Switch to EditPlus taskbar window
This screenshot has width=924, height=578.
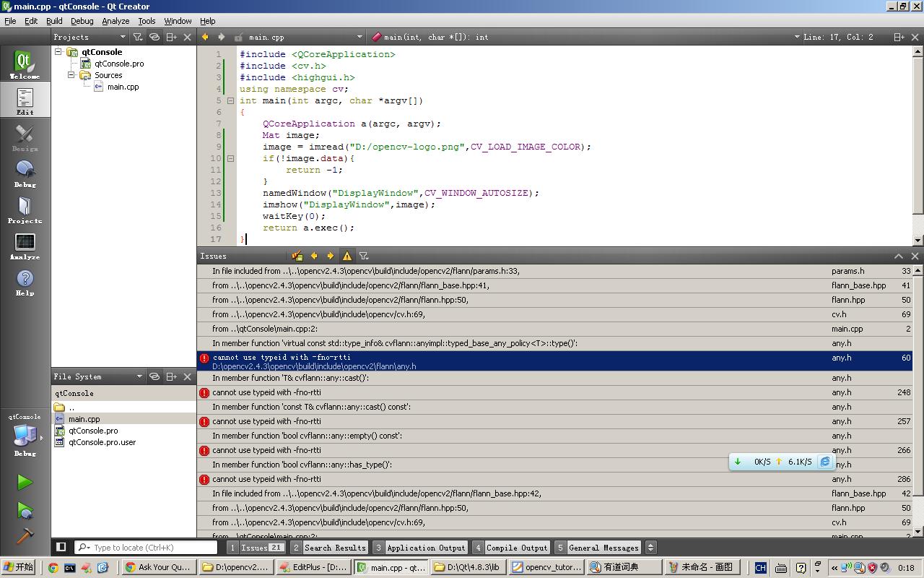click(313, 567)
